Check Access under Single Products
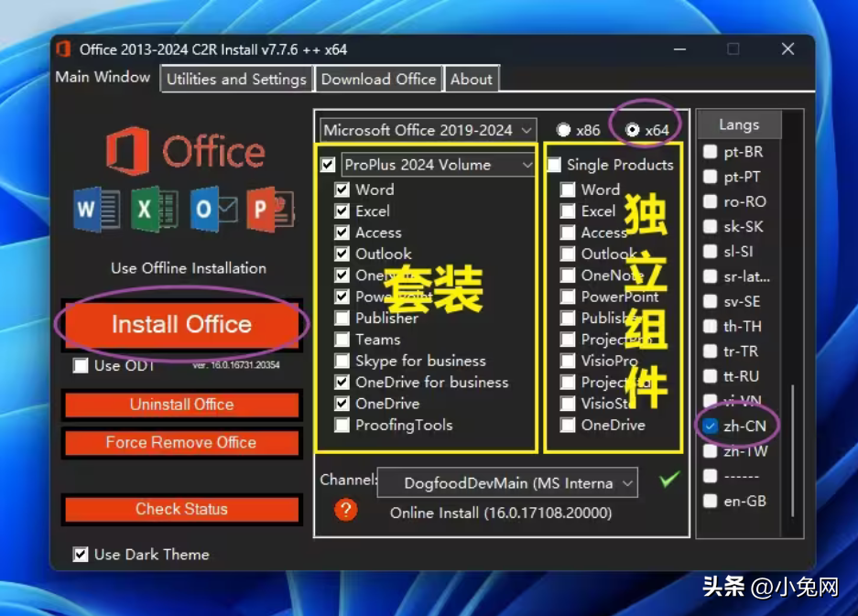Screen dimensions: 858x616 pyautogui.click(x=568, y=232)
